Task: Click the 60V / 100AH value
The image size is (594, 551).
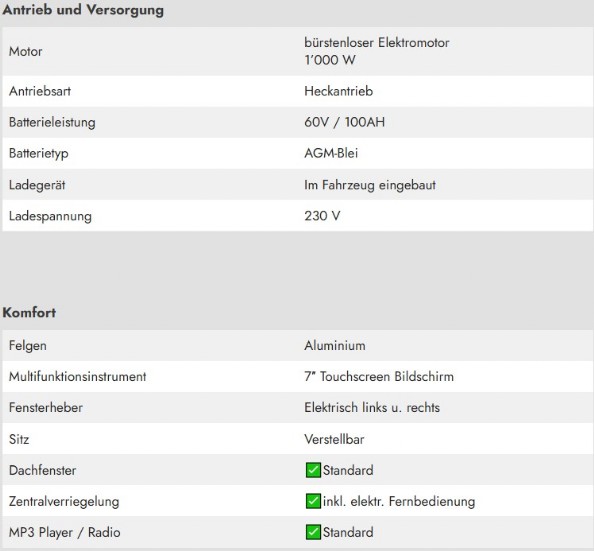Action: point(344,122)
